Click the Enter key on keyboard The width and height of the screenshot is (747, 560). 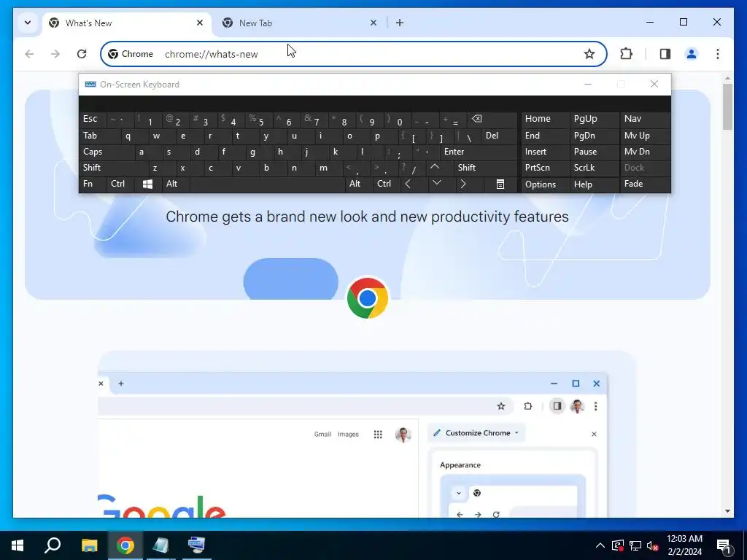479,152
